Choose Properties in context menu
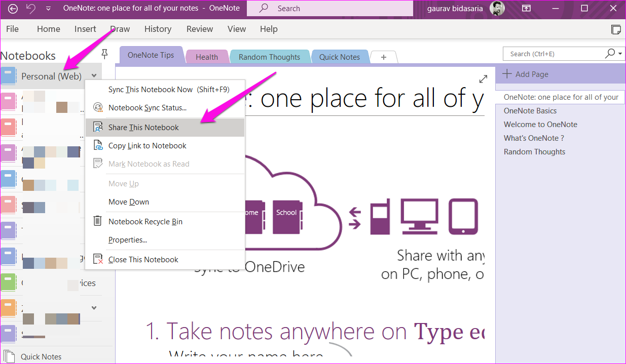This screenshot has width=626, height=364. (165, 240)
